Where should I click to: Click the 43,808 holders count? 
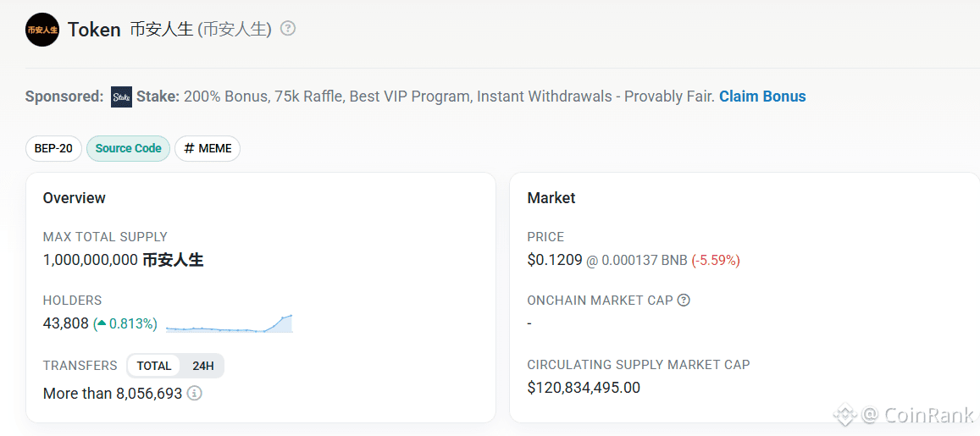(66, 323)
